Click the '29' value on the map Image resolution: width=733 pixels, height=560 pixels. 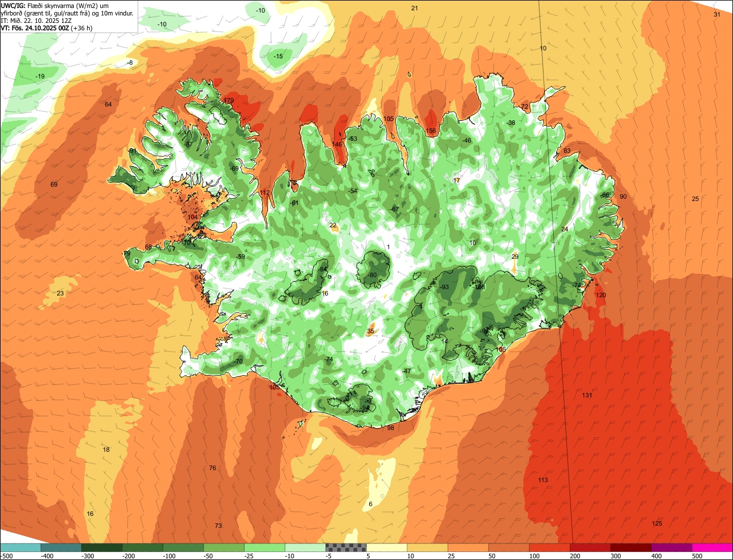point(515,257)
